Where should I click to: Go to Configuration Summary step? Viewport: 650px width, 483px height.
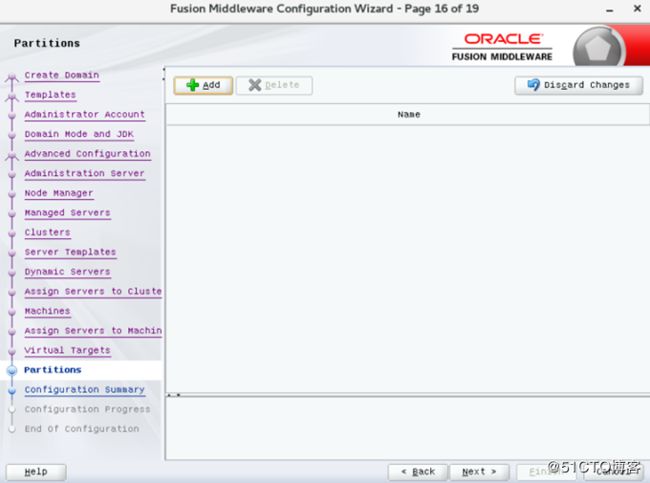pos(85,390)
